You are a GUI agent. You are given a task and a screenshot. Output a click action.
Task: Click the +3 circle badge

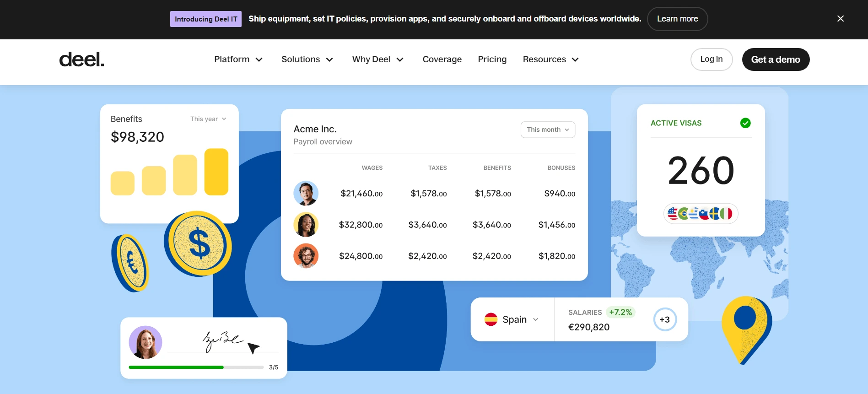[665, 319]
